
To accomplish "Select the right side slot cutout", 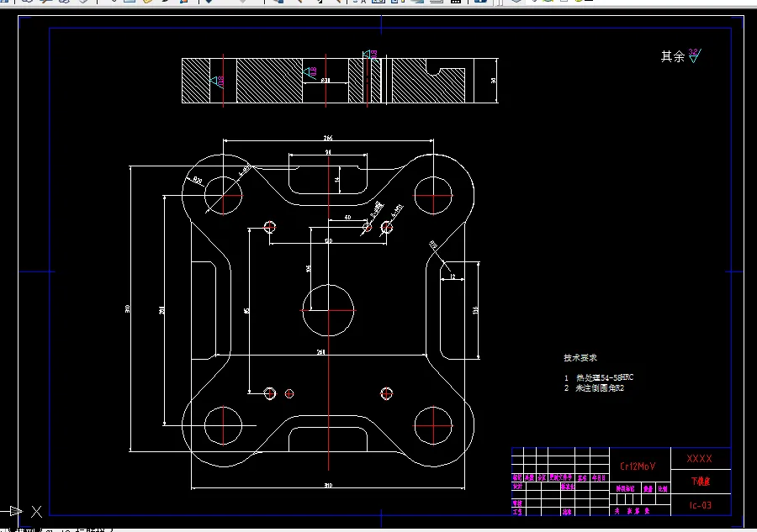I will 453,310.
